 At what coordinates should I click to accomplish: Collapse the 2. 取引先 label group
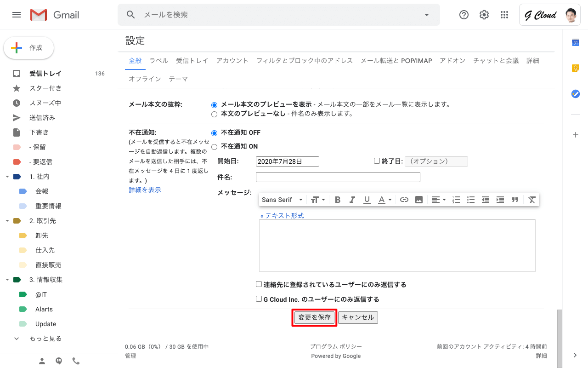[x=7, y=221]
